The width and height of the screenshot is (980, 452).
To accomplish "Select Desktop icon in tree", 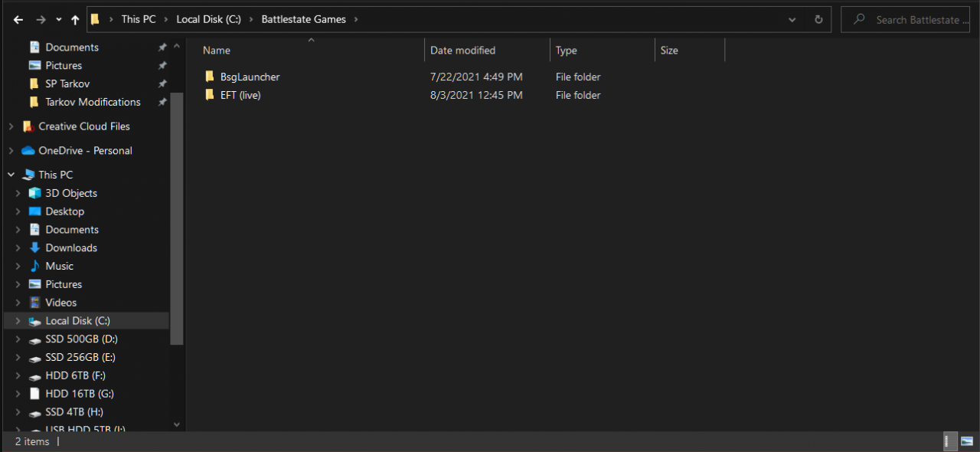I will click(x=34, y=211).
